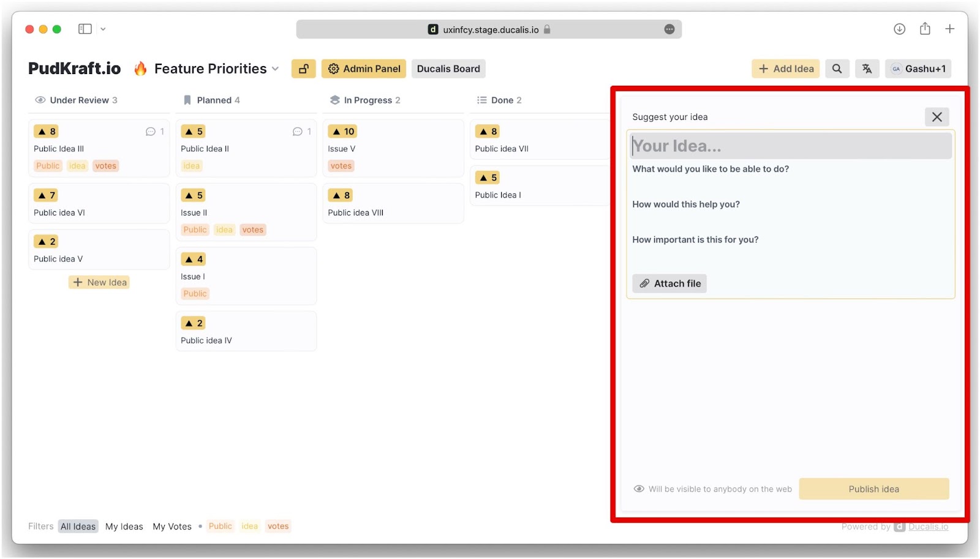Image resolution: width=980 pixels, height=559 pixels.
Task: Upvote Public Idea I with 5 votes
Action: 488,178
